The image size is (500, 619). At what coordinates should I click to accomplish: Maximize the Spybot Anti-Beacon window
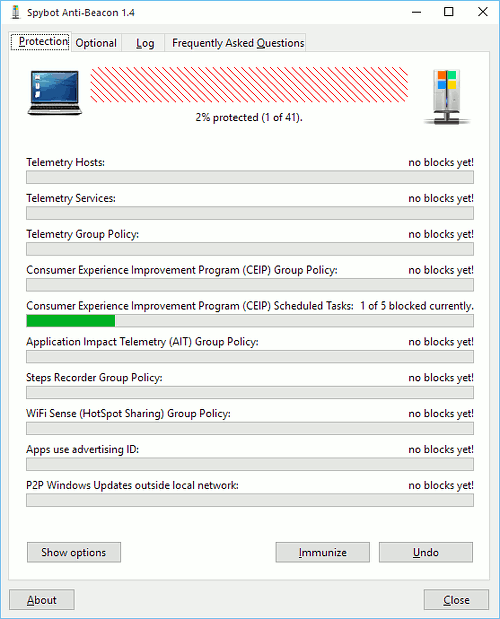point(449,12)
